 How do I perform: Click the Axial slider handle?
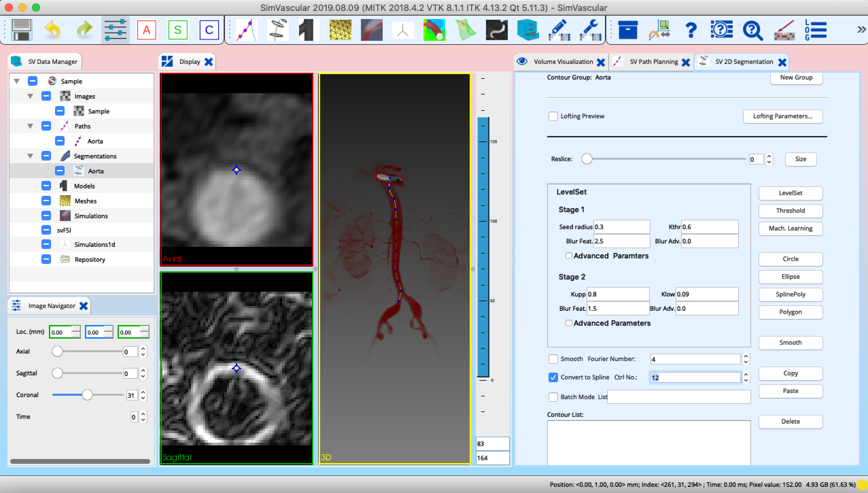coord(57,351)
